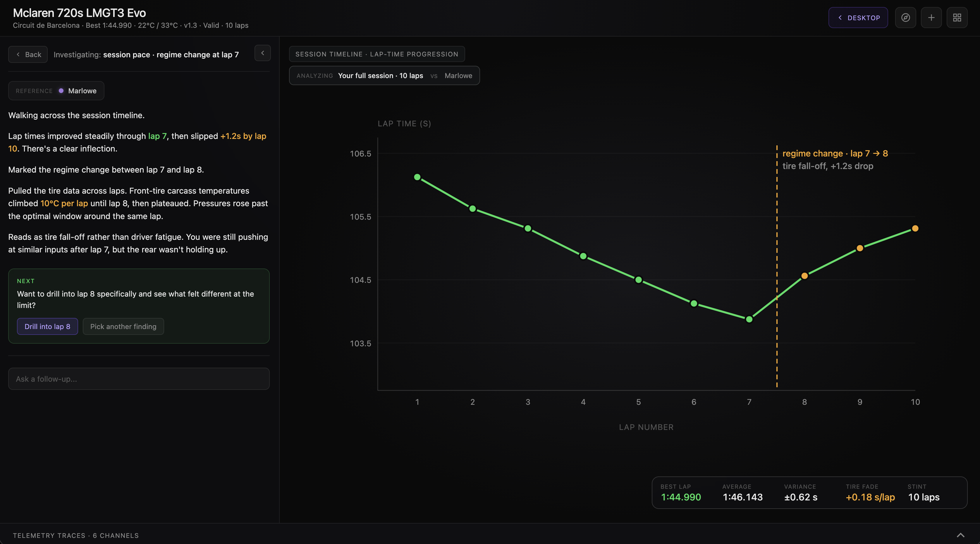This screenshot has width=980, height=544.
Task: Open the Reference Marlowe selector
Action: [56, 91]
